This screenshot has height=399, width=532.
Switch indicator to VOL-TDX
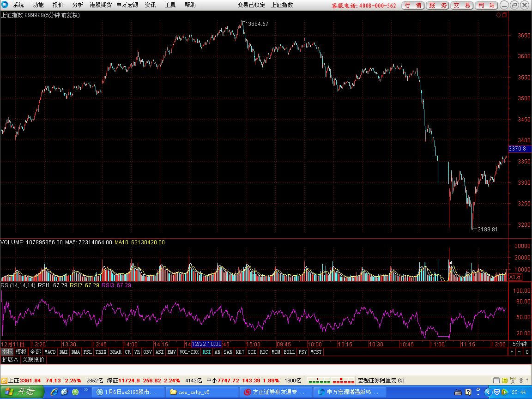[x=189, y=352]
